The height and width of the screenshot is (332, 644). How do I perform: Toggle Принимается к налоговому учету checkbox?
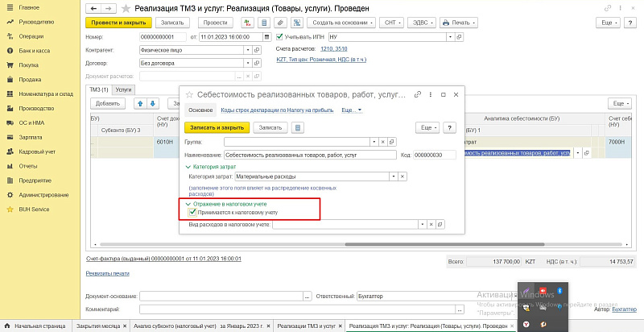[x=192, y=213]
